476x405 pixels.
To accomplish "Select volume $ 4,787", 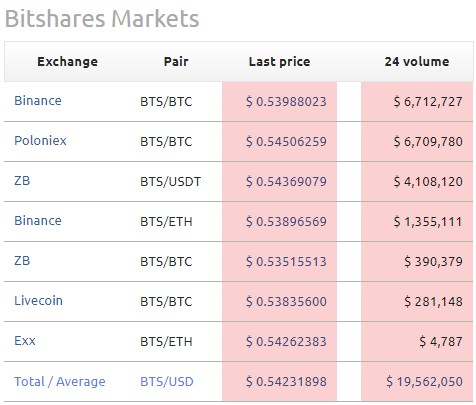I will coord(441,342).
